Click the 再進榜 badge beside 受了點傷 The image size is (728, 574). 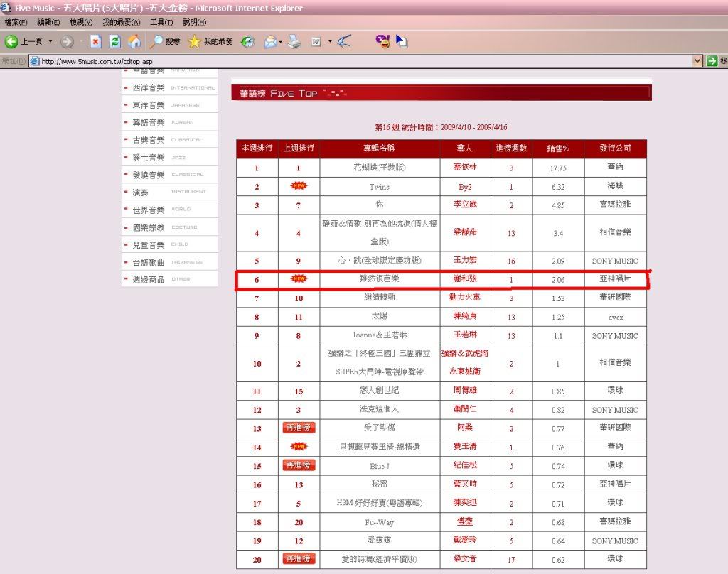pos(299,428)
